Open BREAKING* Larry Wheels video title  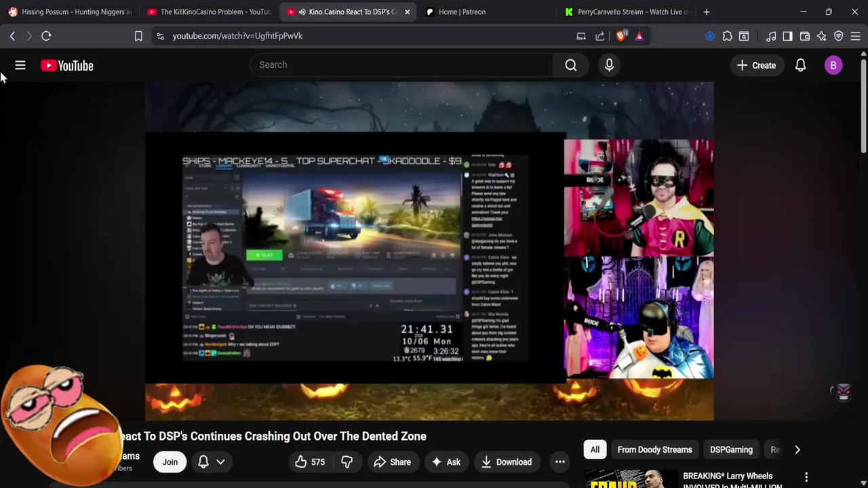[732, 481]
